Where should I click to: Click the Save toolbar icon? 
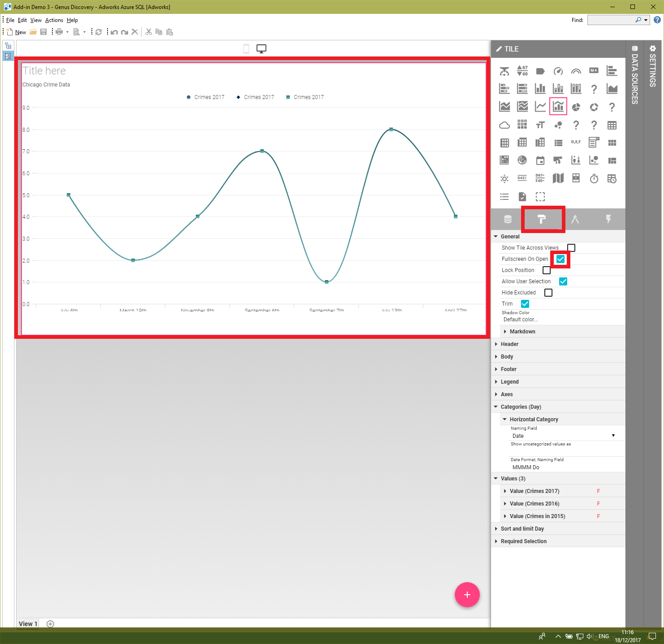[x=43, y=32]
